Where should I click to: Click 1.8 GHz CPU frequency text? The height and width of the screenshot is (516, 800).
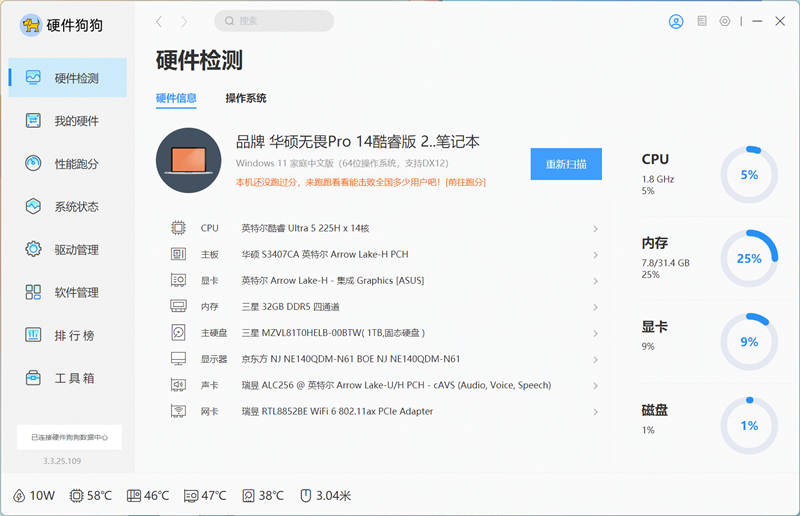coord(658,179)
